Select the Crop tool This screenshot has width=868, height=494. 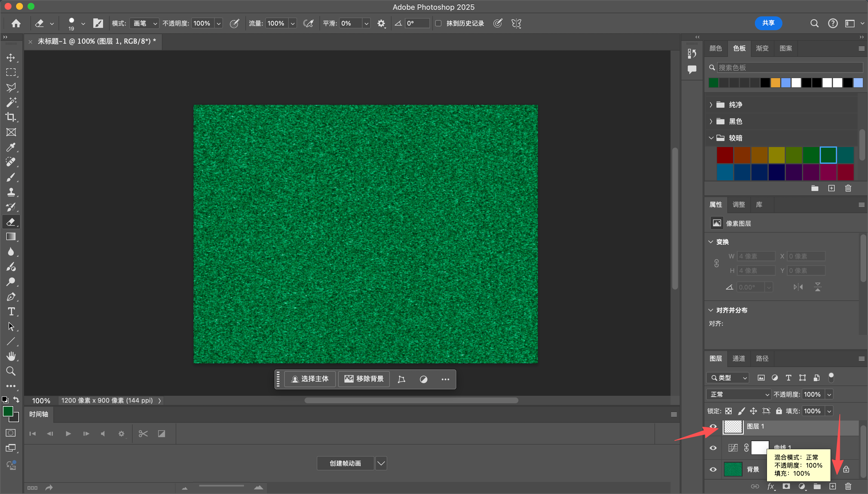[x=11, y=117]
